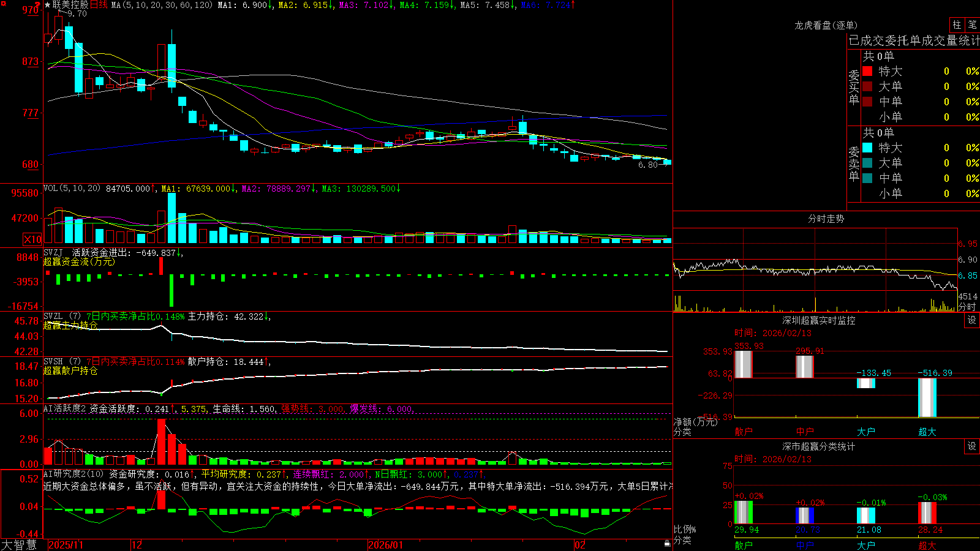Screen dimensions: 980x551
Task: Click the 深市超赢分类统计 panel title
Action: [x=818, y=446]
